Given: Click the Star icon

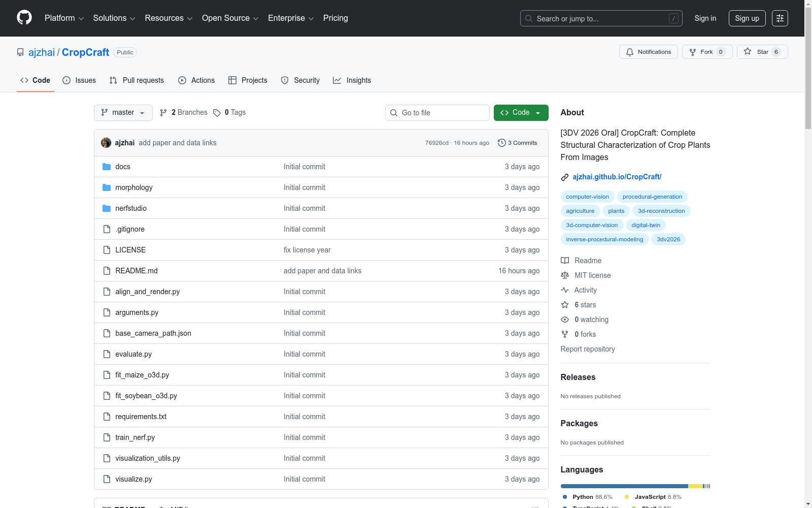Looking at the screenshot, I should pyautogui.click(x=748, y=52).
